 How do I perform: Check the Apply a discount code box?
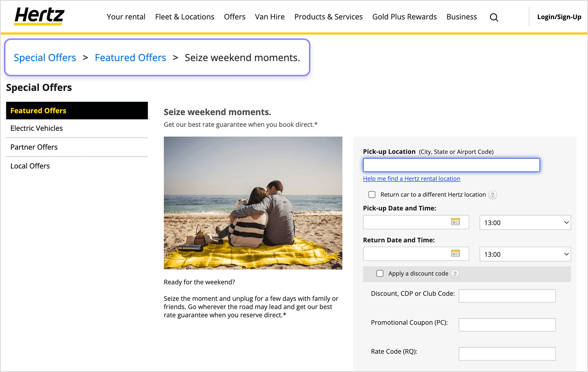[x=380, y=273]
